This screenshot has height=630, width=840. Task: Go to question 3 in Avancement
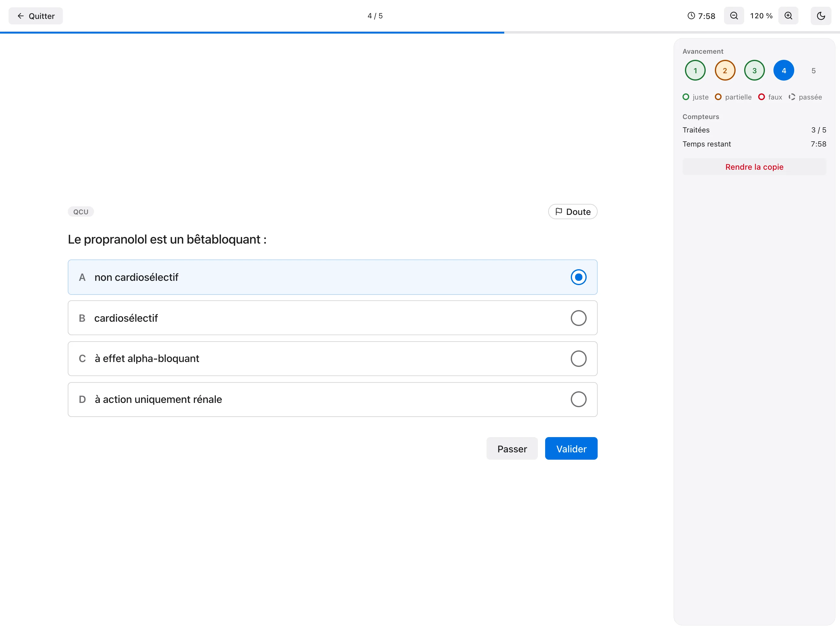coord(754,70)
